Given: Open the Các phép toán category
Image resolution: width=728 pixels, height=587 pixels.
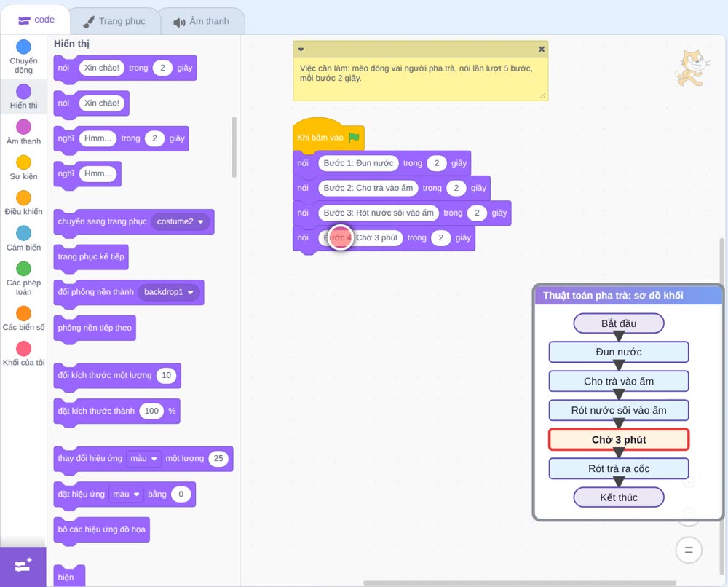Looking at the screenshot, I should click(23, 279).
